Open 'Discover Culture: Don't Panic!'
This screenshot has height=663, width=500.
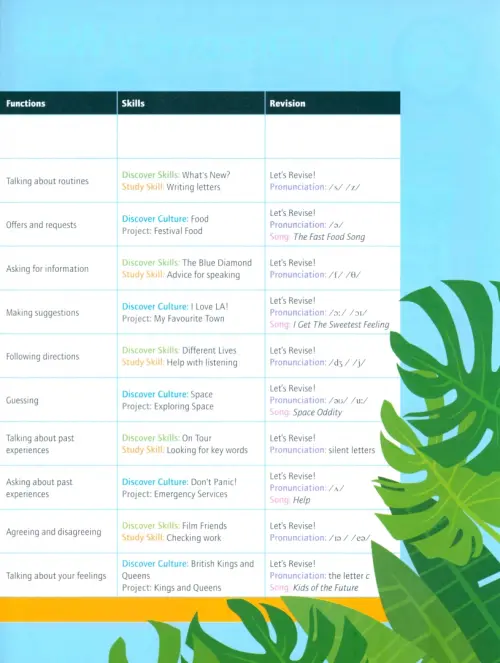(179, 482)
